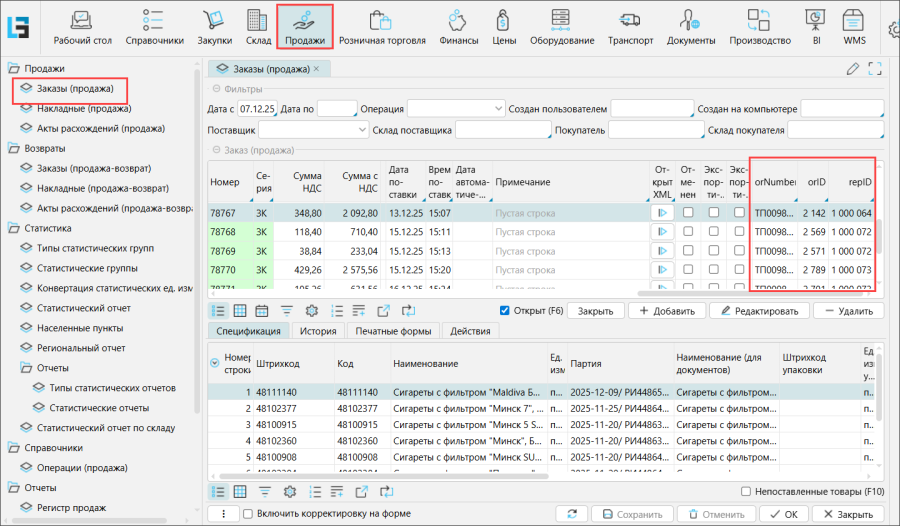Click the pencil edit icon above filters
This screenshot has width=900, height=526.
click(852, 69)
